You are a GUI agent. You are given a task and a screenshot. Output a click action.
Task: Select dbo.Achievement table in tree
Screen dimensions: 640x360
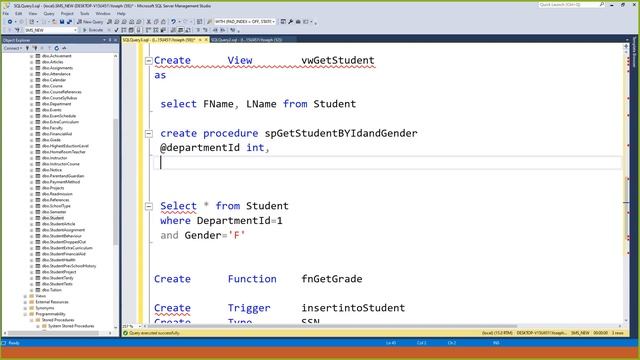[56, 56]
